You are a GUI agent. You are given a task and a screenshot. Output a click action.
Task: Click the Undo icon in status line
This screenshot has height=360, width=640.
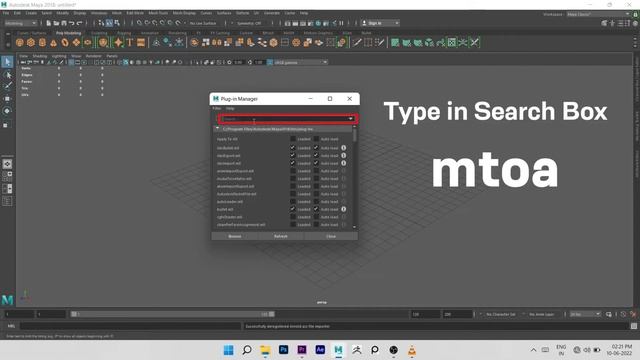pos(72,23)
